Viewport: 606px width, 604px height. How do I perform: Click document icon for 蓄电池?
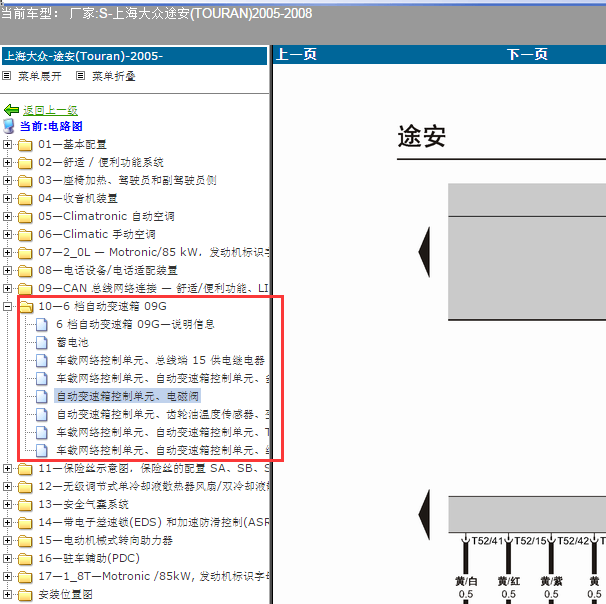coord(42,342)
